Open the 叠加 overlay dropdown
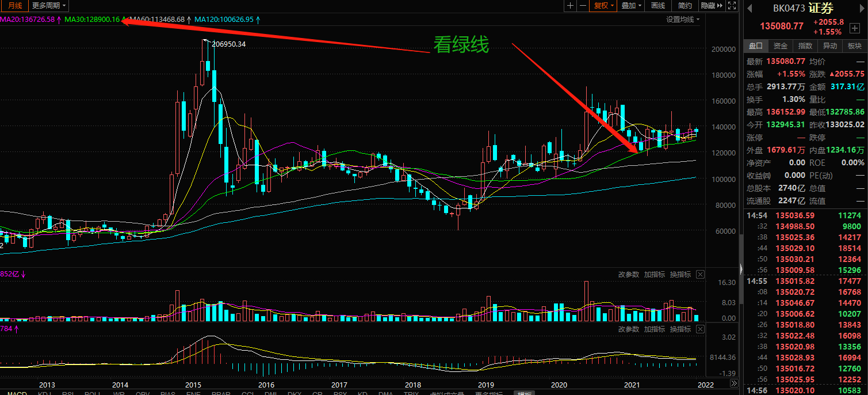Viewport: 868px width, 395px height. click(x=632, y=6)
